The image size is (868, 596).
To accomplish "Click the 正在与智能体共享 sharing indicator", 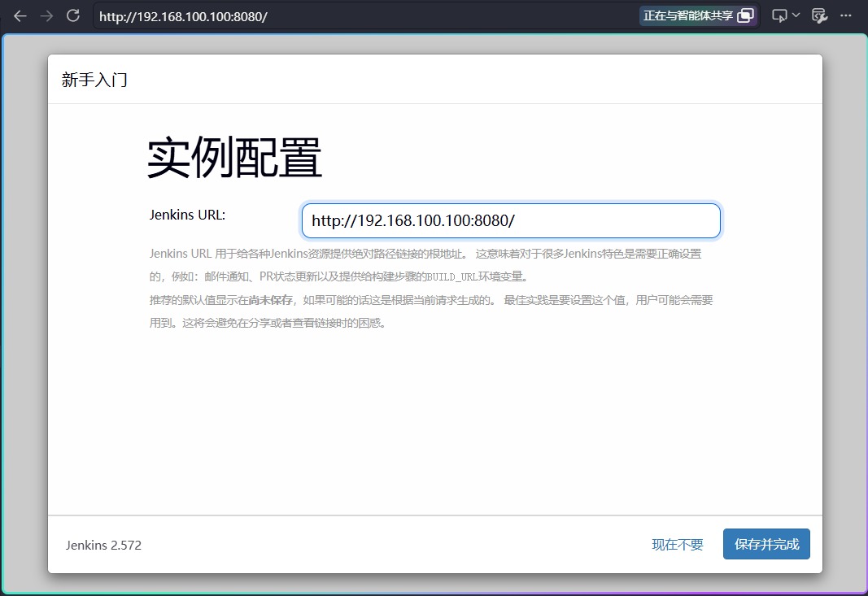I will (x=697, y=15).
